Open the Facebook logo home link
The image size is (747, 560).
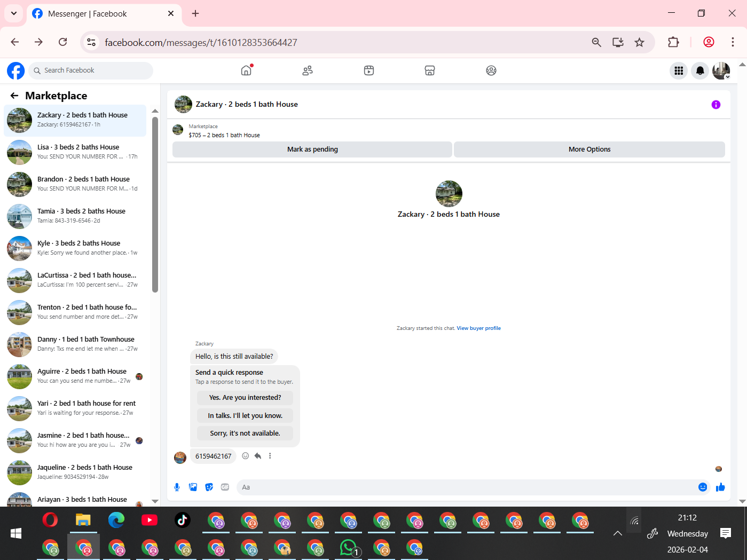[15, 70]
